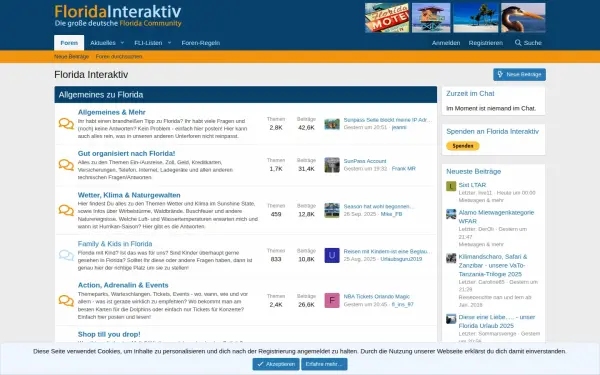Click the Themen count 2,8K
This screenshot has width=600, height=375.
276,127
